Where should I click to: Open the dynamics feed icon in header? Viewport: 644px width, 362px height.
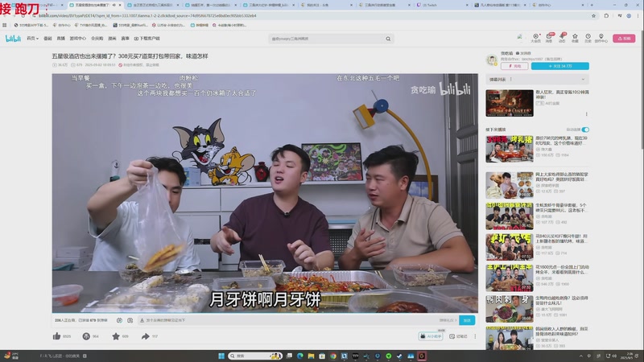pos(562,38)
